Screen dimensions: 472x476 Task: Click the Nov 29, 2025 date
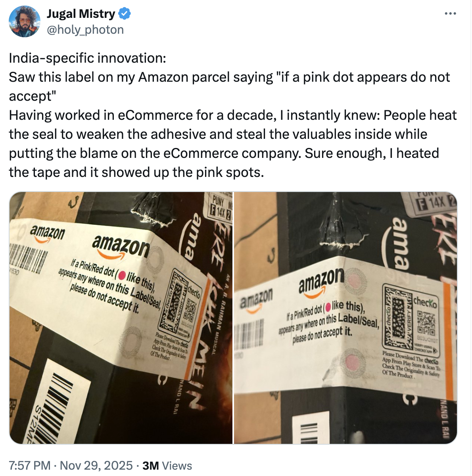click(96, 465)
